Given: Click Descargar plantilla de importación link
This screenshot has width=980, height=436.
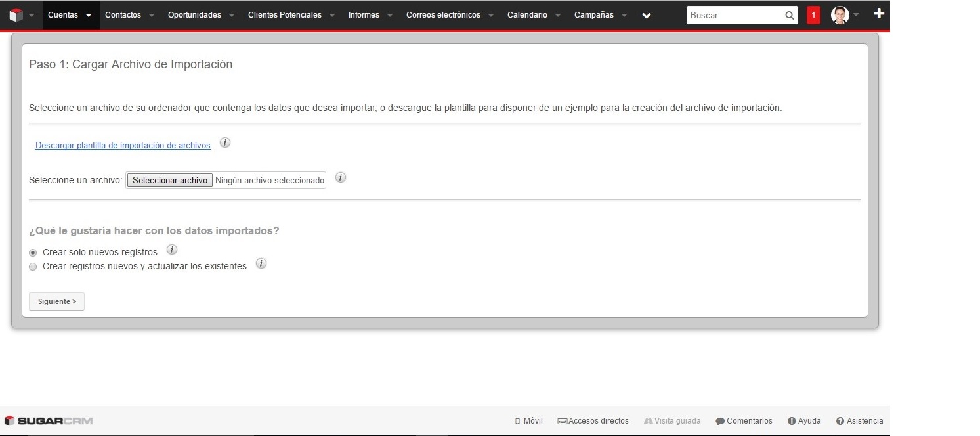Looking at the screenshot, I should coord(123,146).
